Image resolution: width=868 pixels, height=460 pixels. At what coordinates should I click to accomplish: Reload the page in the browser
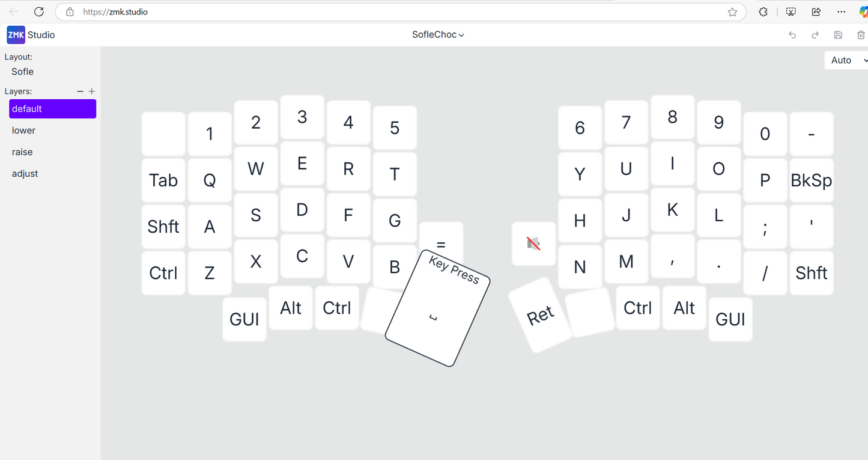point(39,12)
